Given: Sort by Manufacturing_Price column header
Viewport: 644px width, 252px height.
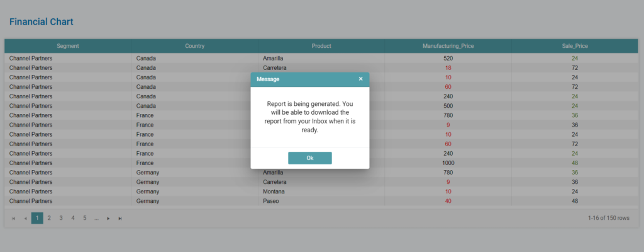Looking at the screenshot, I should [x=448, y=46].
